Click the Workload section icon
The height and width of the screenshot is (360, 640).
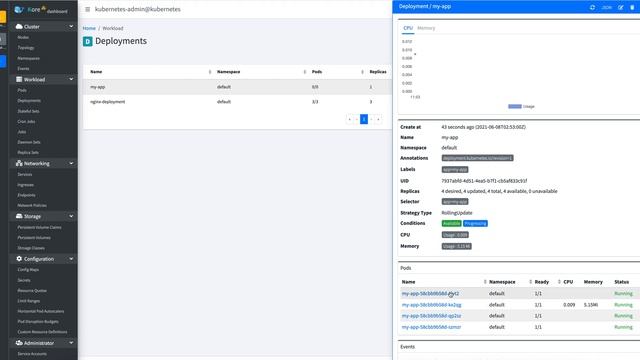[x=19, y=79]
